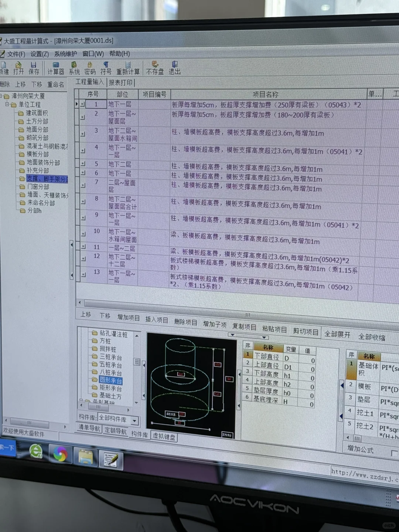This screenshot has width=399, height=532.
Task: Click the 重新计算 recalculate icon
Action: (x=128, y=68)
